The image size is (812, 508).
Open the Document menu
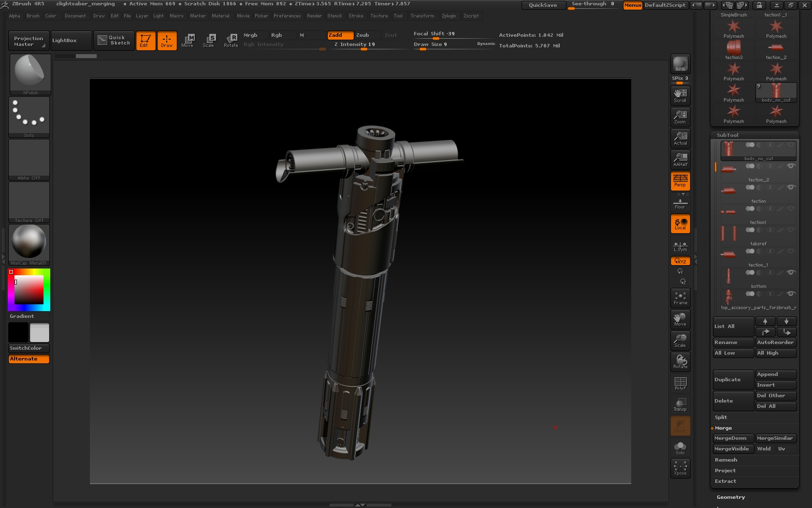tap(75, 16)
